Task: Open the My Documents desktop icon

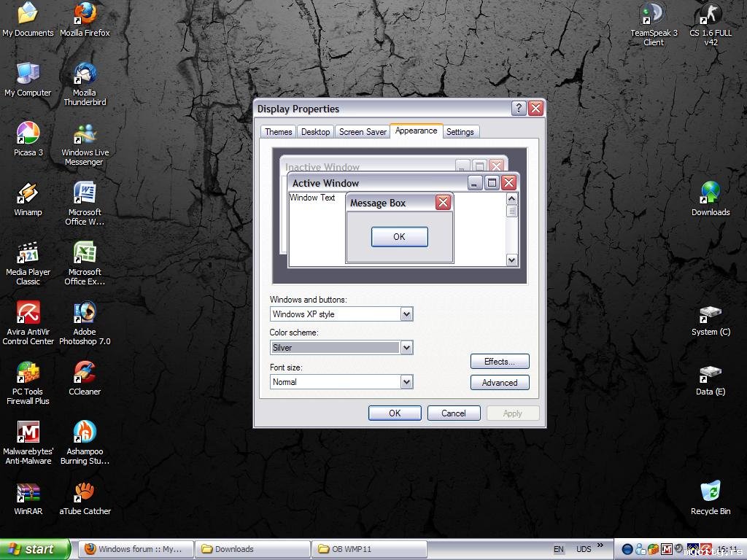Action: (x=28, y=20)
